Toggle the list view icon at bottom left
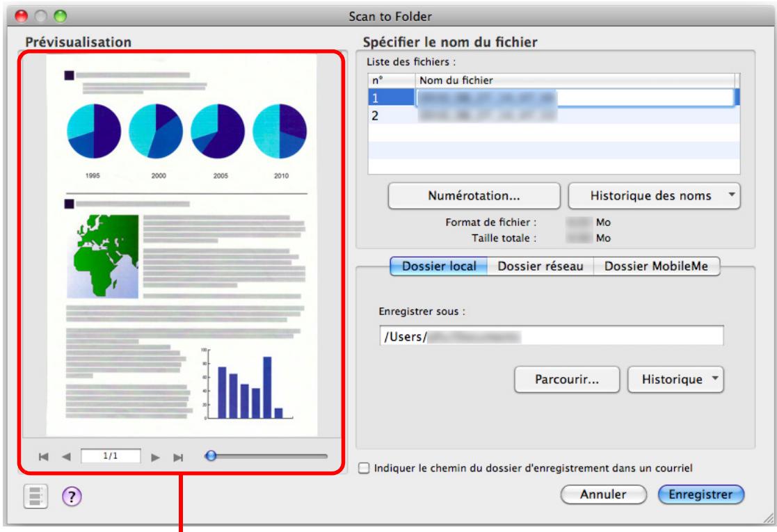Screen dimensions: 777x532 (35, 496)
